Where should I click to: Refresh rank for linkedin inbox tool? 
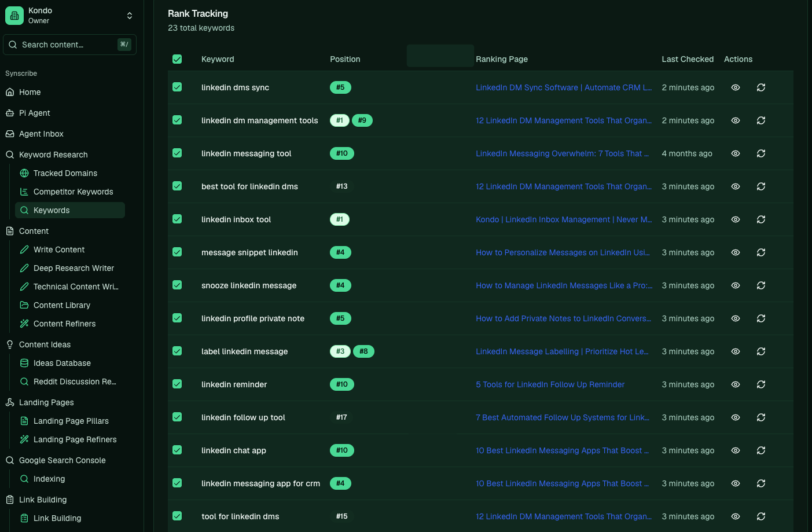point(761,219)
